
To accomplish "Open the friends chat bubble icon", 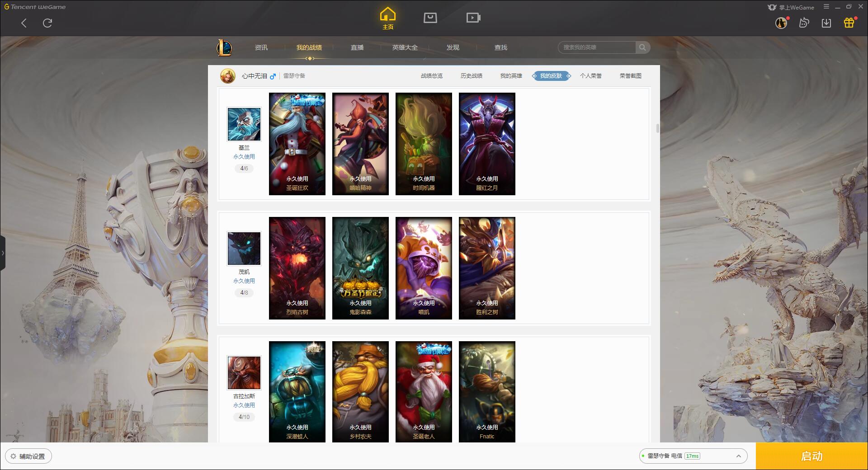I will [x=804, y=23].
